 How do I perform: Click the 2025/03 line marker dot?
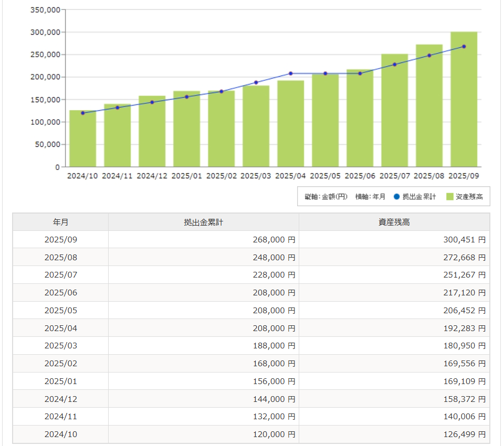256,82
